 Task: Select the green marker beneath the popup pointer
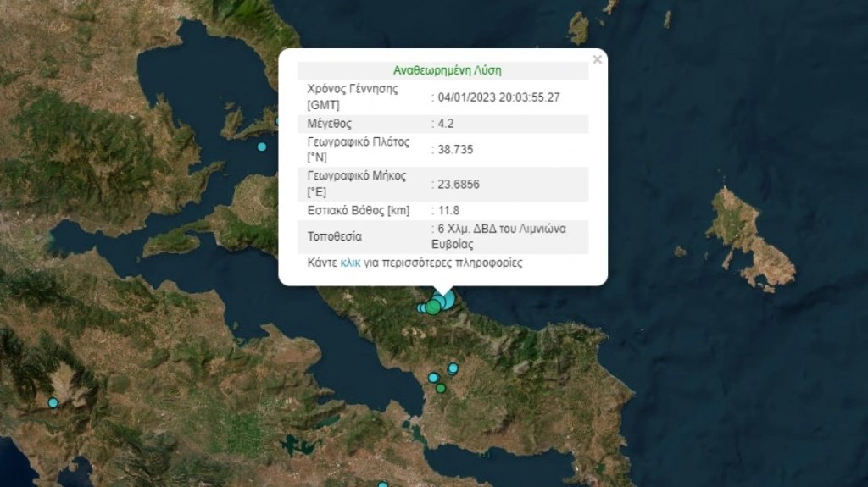tap(433, 307)
